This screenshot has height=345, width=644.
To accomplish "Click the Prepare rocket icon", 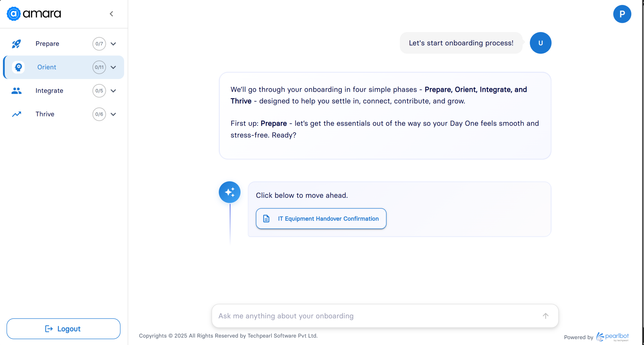I will click(x=16, y=44).
